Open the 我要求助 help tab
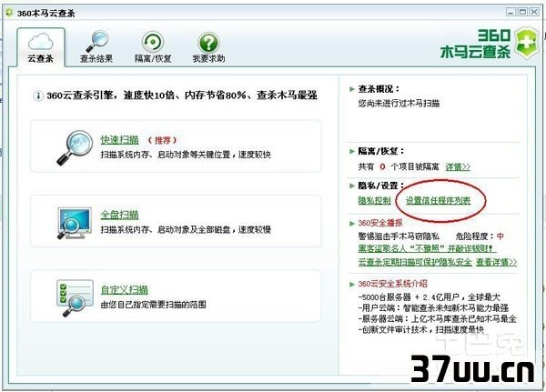This screenshot has height=392, width=546. click(x=208, y=47)
